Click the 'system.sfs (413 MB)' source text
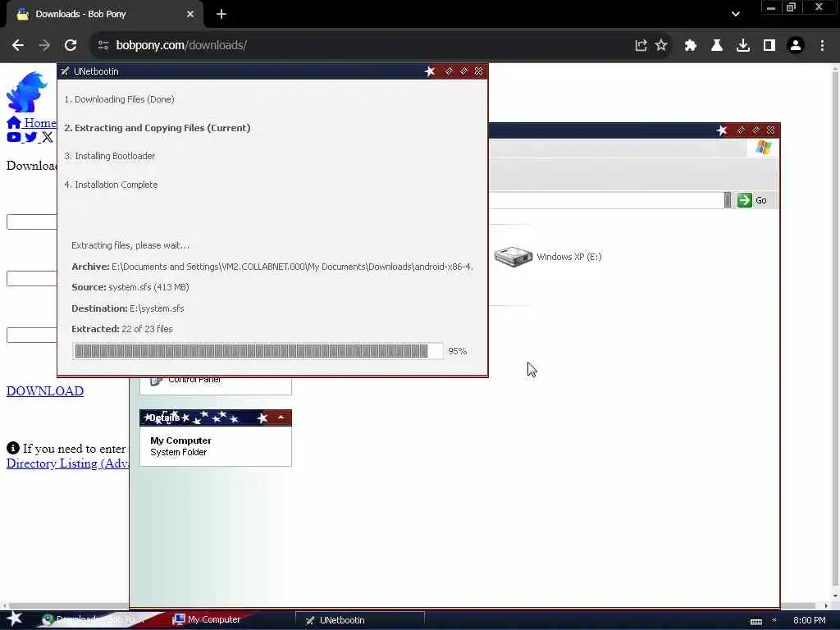 coord(149,287)
